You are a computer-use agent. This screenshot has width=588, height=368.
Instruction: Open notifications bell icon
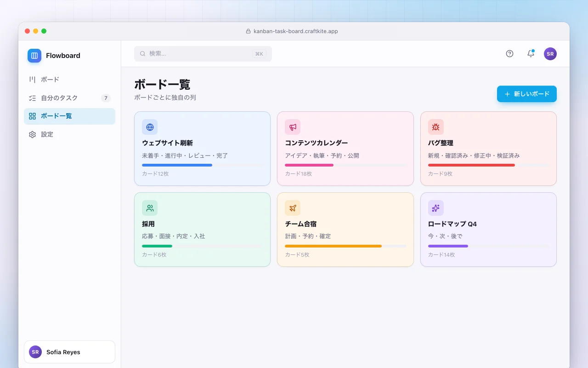pyautogui.click(x=531, y=54)
